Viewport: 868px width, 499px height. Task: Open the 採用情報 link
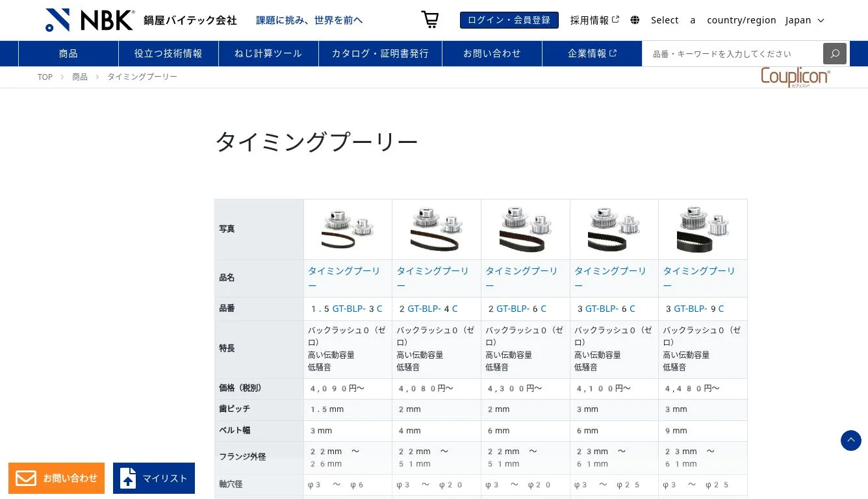click(x=594, y=20)
